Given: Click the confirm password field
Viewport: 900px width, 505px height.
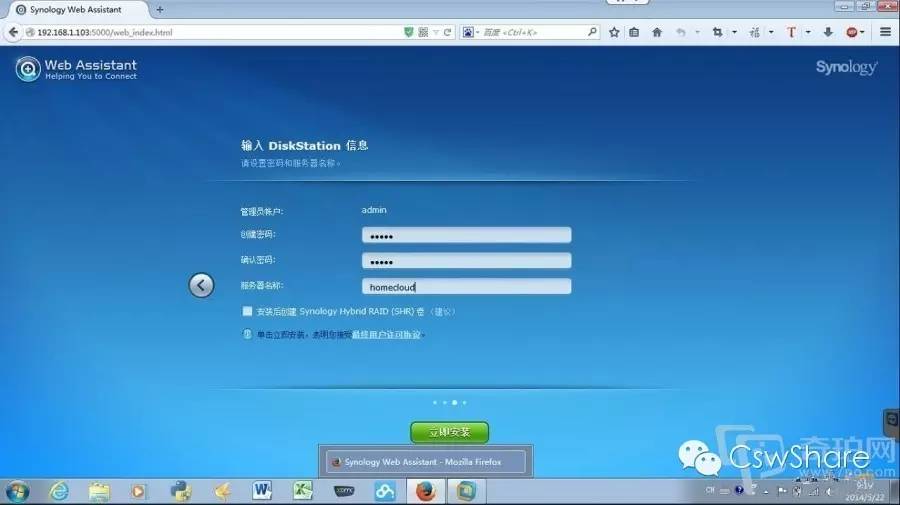Looking at the screenshot, I should coord(467,261).
